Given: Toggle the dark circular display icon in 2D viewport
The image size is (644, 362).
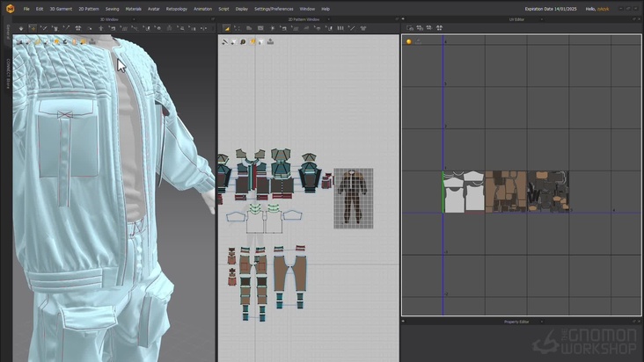Looking at the screenshot, I should click(x=243, y=42).
